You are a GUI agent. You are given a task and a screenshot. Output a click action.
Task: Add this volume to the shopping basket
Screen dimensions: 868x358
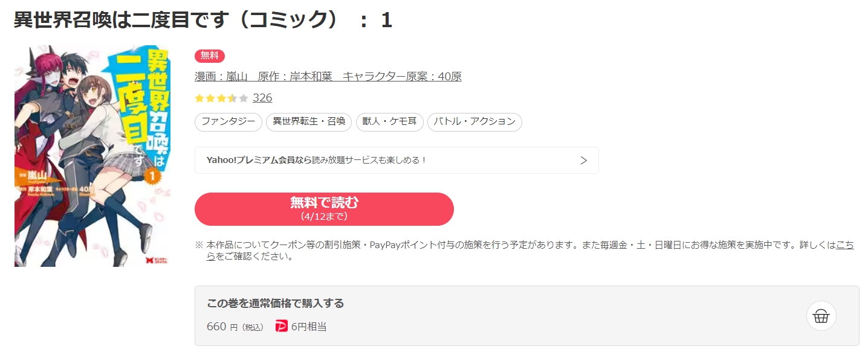821,316
